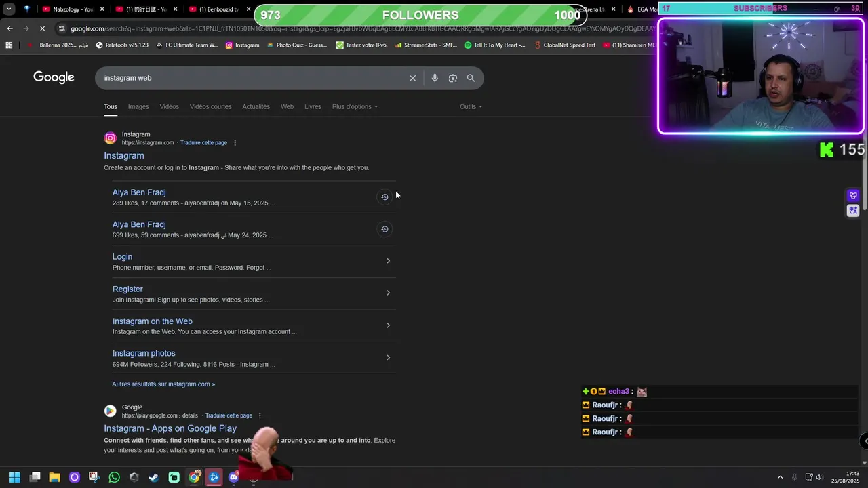The image size is (868, 488).
Task: Open Task View on the taskbar
Action: [35, 477]
